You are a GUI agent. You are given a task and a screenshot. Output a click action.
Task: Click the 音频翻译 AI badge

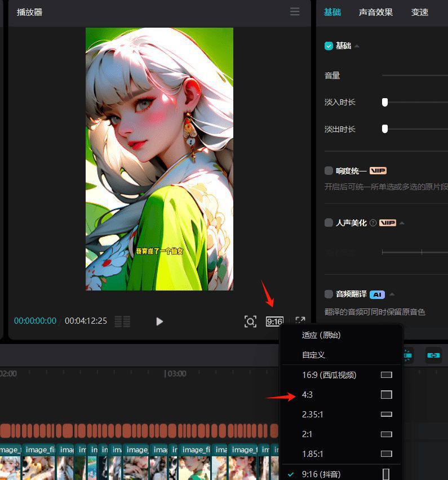click(378, 294)
